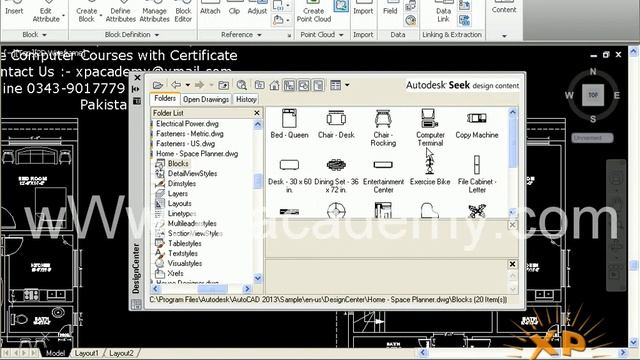Select the Copy Machine block
This screenshot has width=640, height=360.
coord(477,123)
